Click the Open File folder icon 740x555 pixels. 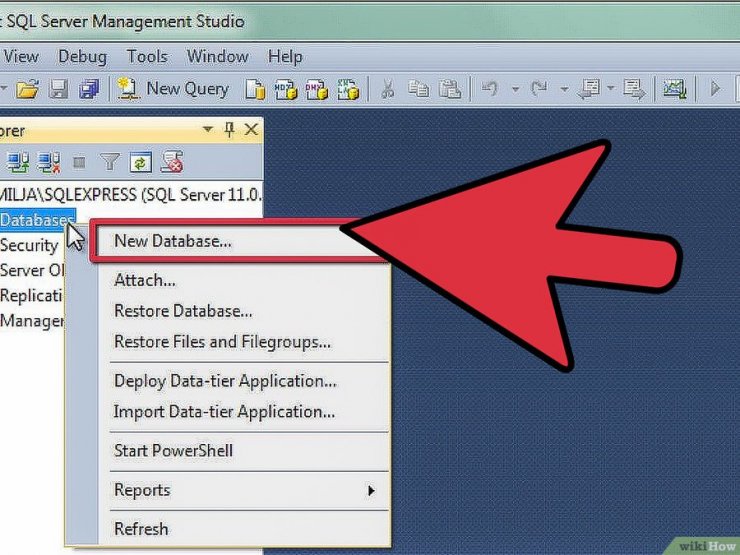27,89
